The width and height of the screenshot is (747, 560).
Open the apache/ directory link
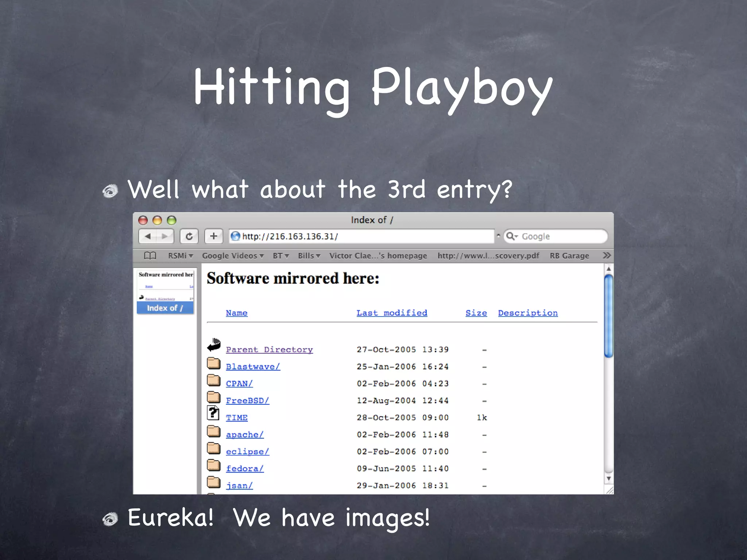[x=244, y=435]
